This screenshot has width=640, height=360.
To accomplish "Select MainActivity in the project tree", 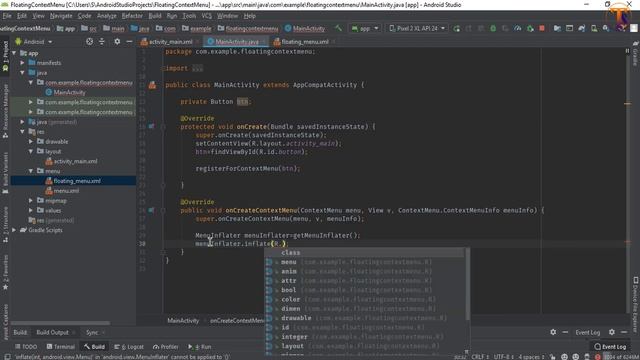I will [69, 93].
